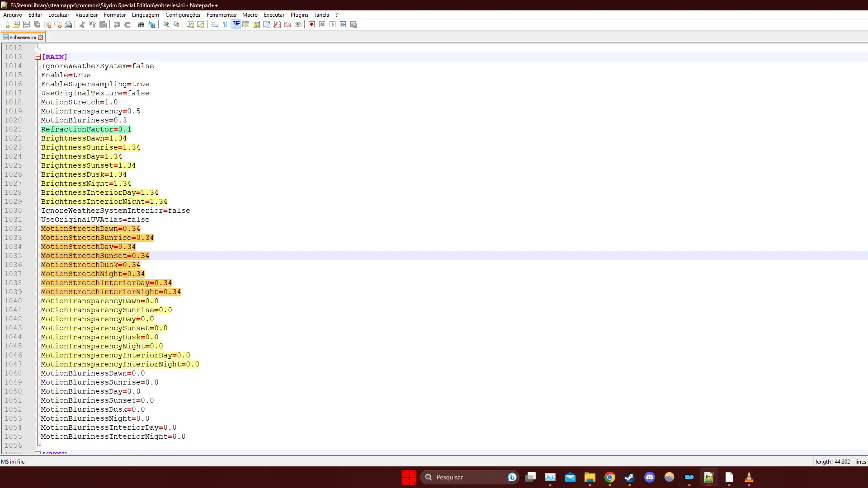Open Find with binoculars icon
Image resolution: width=868 pixels, height=488 pixels.
(x=142, y=24)
